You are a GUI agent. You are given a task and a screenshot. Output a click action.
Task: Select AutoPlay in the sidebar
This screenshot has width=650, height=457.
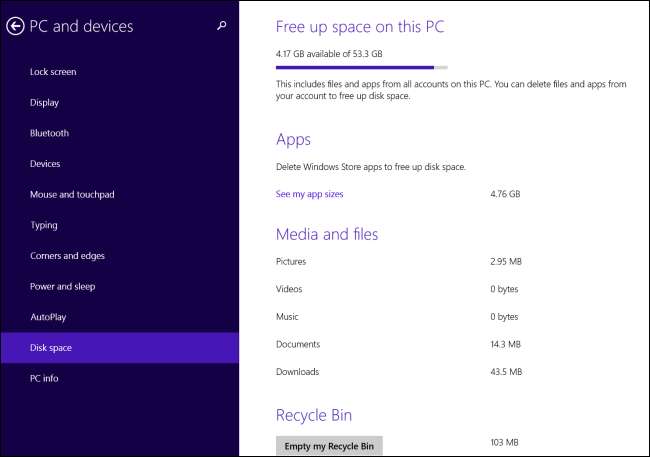pyautogui.click(x=50, y=317)
